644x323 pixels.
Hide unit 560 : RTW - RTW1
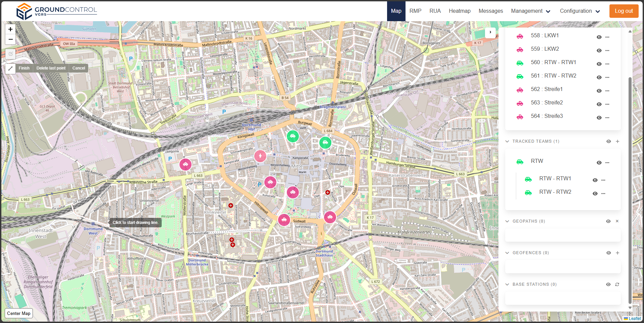pos(599,64)
